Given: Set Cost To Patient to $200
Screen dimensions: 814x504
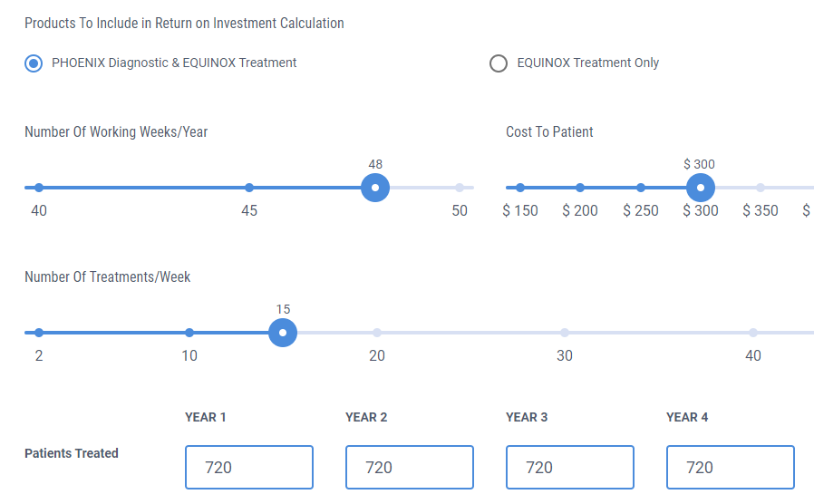Looking at the screenshot, I should 580,188.
